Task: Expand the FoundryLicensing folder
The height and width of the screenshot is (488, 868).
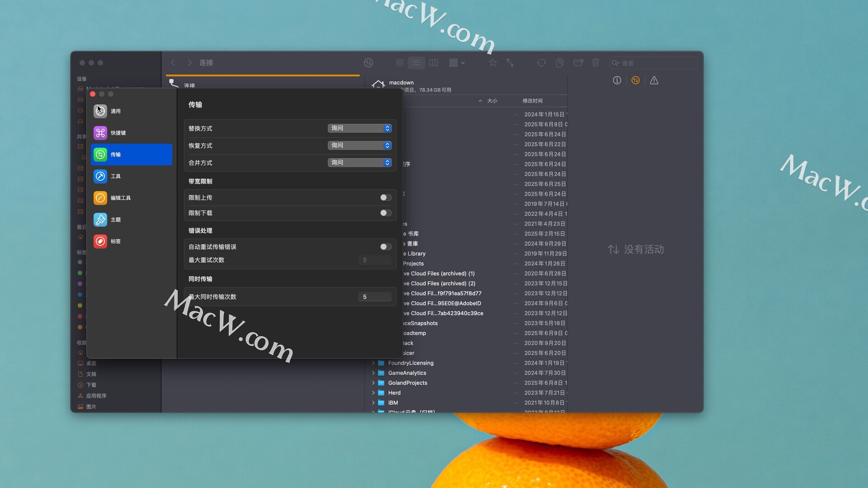Action: (373, 363)
